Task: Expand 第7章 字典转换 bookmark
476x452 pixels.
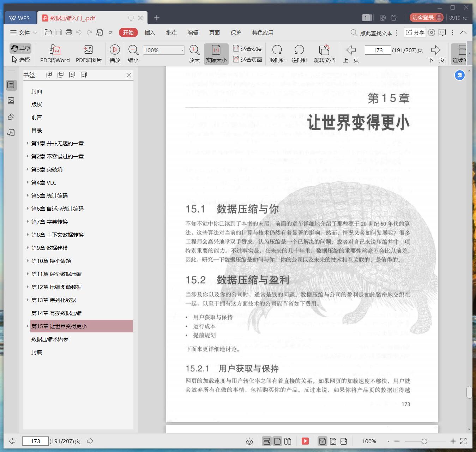Action: pos(28,222)
